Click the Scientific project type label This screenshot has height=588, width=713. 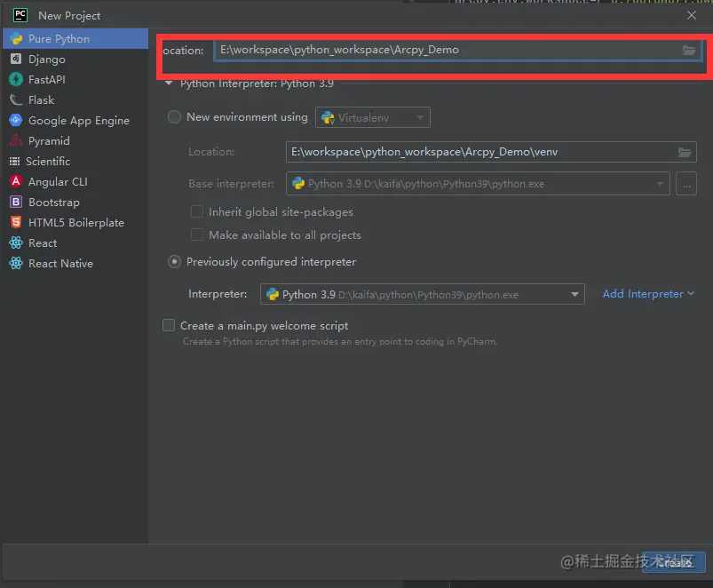pos(48,161)
